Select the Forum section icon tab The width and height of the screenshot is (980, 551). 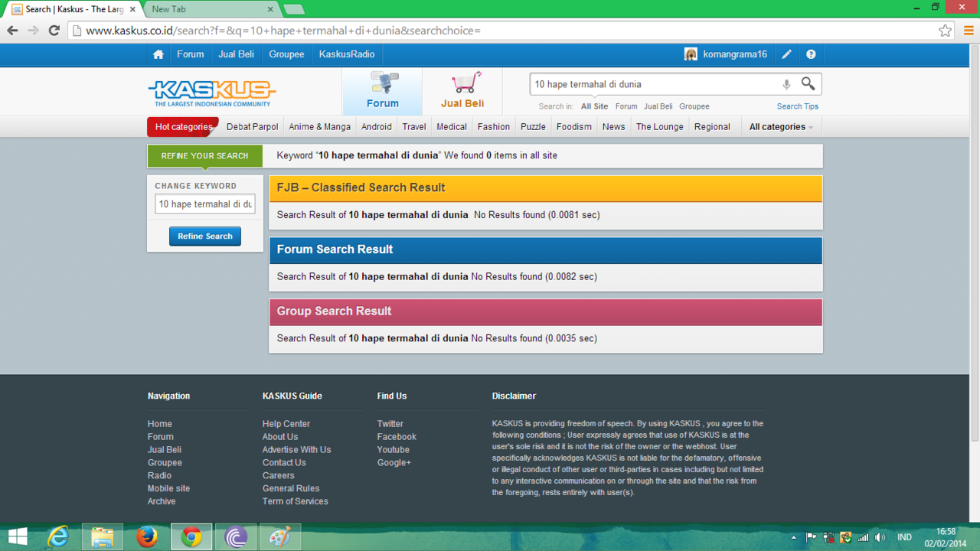point(382,91)
